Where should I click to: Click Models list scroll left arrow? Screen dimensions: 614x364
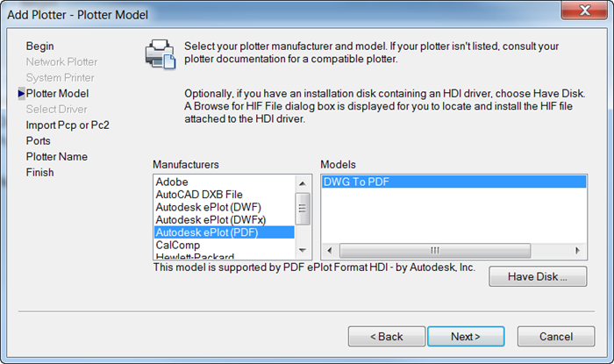[x=329, y=250]
